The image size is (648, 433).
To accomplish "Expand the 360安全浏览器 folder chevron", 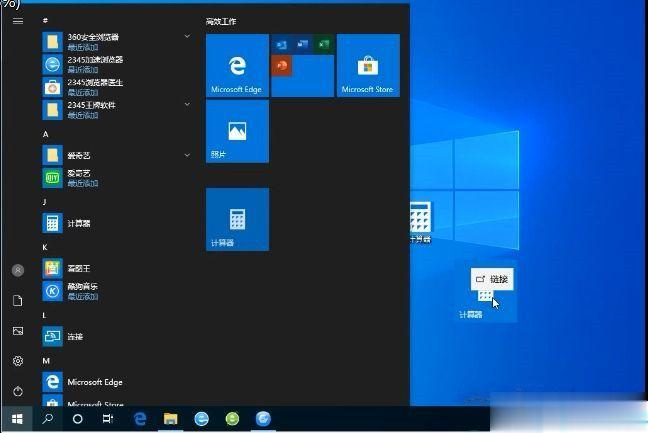I will [187, 37].
